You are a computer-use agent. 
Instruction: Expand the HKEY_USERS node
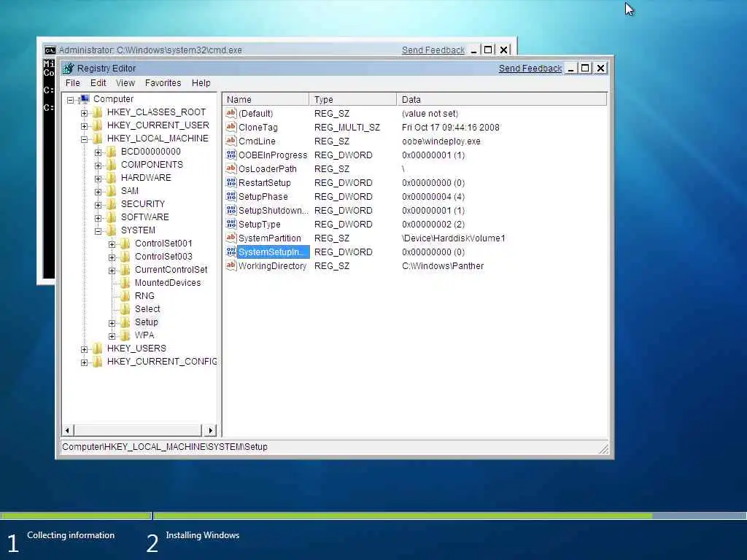[x=85, y=349]
